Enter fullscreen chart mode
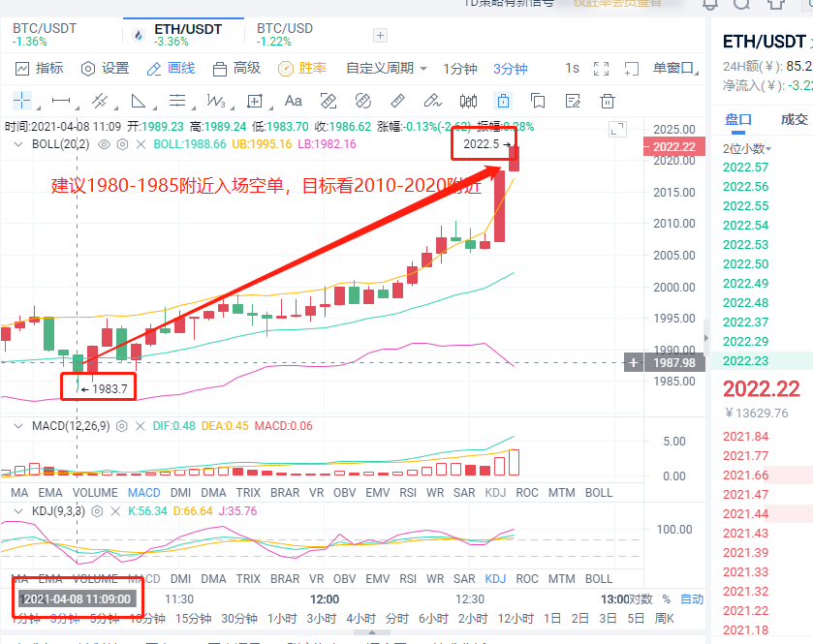 [603, 68]
